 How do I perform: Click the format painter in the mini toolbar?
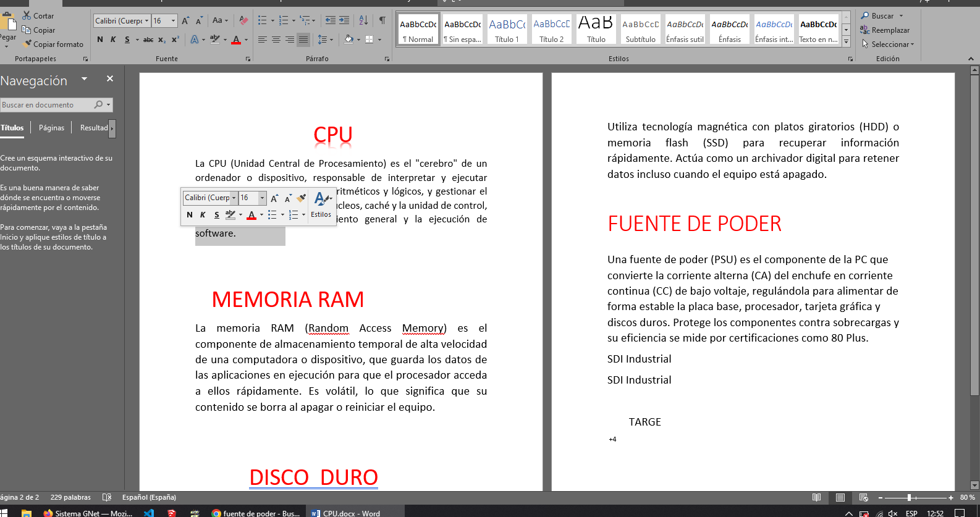click(x=301, y=198)
